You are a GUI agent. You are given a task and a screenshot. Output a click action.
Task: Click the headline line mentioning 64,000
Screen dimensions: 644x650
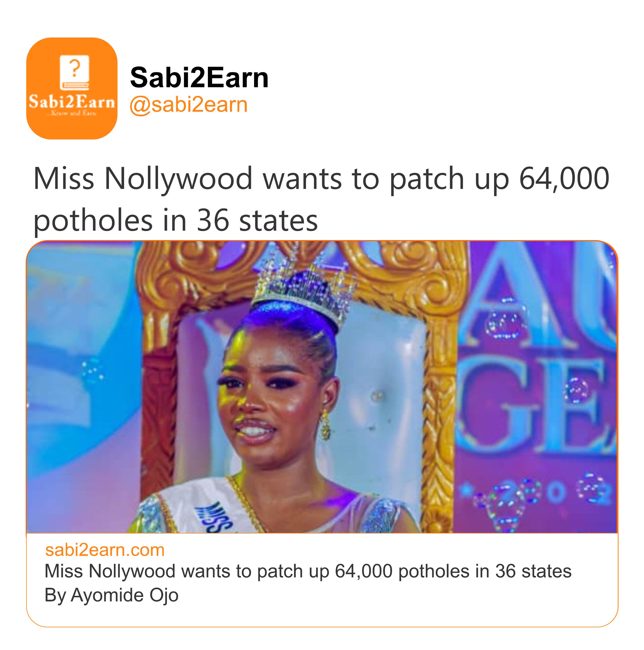point(321,179)
